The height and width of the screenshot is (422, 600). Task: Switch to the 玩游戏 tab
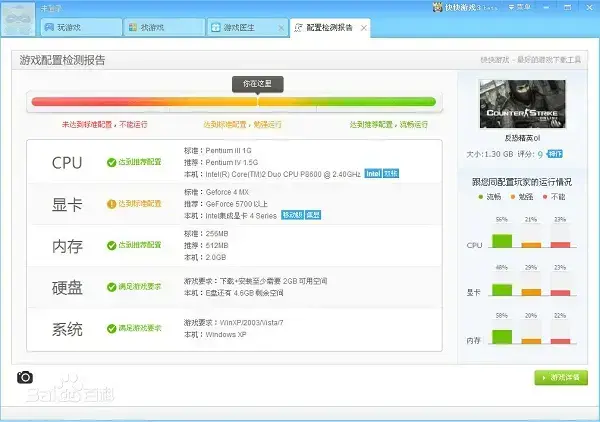click(81, 27)
